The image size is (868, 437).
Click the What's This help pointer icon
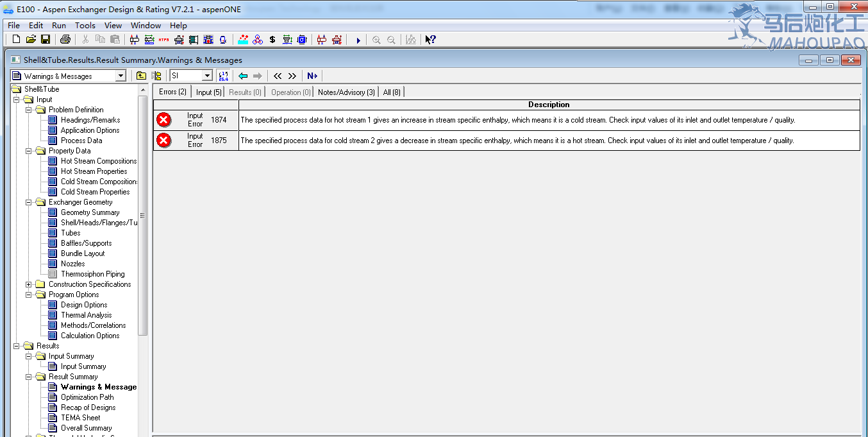[430, 39]
